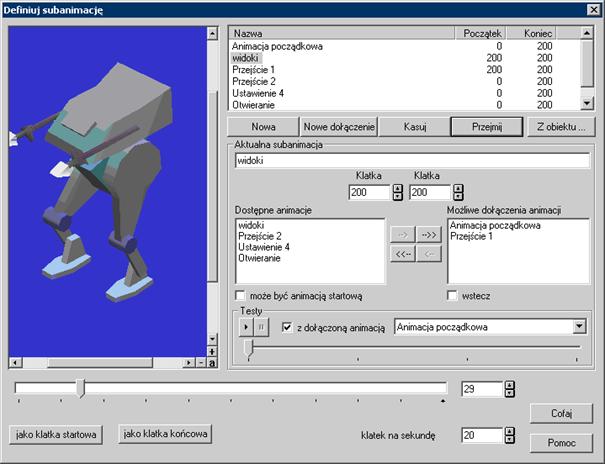Open Pomoc help
The image size is (605, 464).
561,443
